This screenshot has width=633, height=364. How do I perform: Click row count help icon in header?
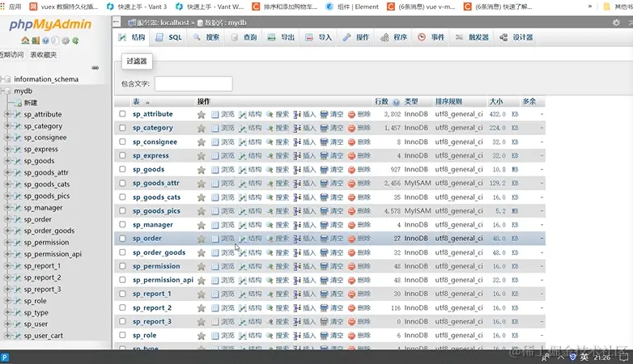(396, 102)
